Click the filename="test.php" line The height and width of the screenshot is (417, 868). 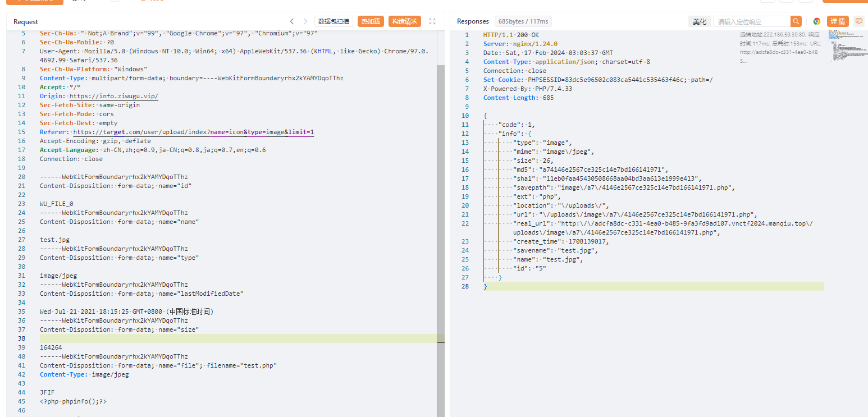point(158,365)
